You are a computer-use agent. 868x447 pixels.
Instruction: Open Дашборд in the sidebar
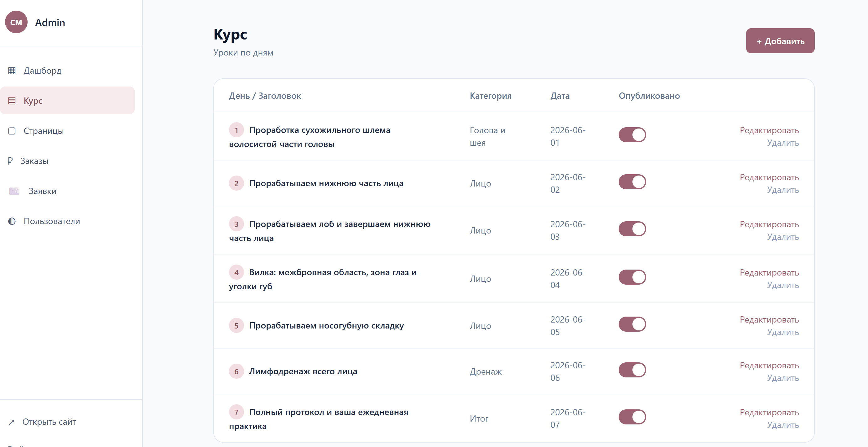tap(67, 71)
